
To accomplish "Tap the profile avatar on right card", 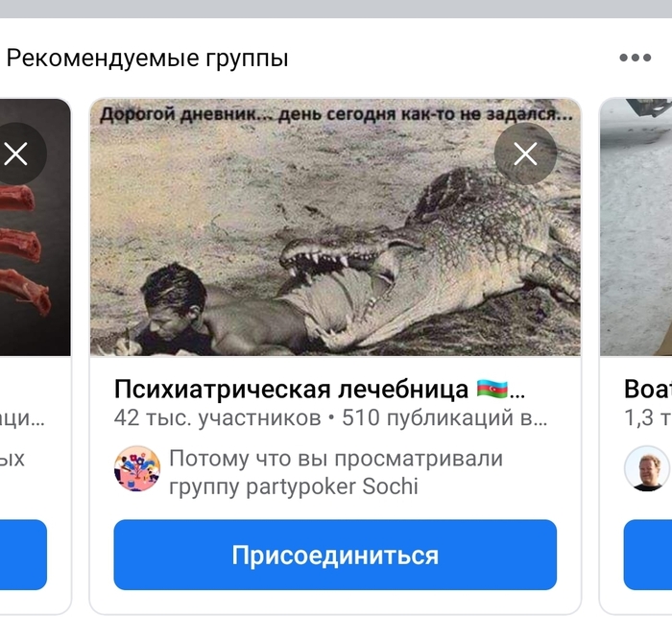I will tap(647, 468).
